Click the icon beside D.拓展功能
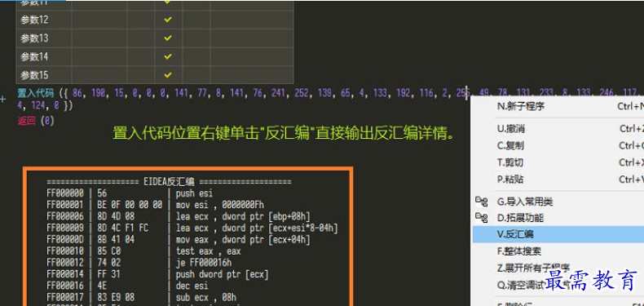Screen dimensions: 644x306 pos(481,217)
